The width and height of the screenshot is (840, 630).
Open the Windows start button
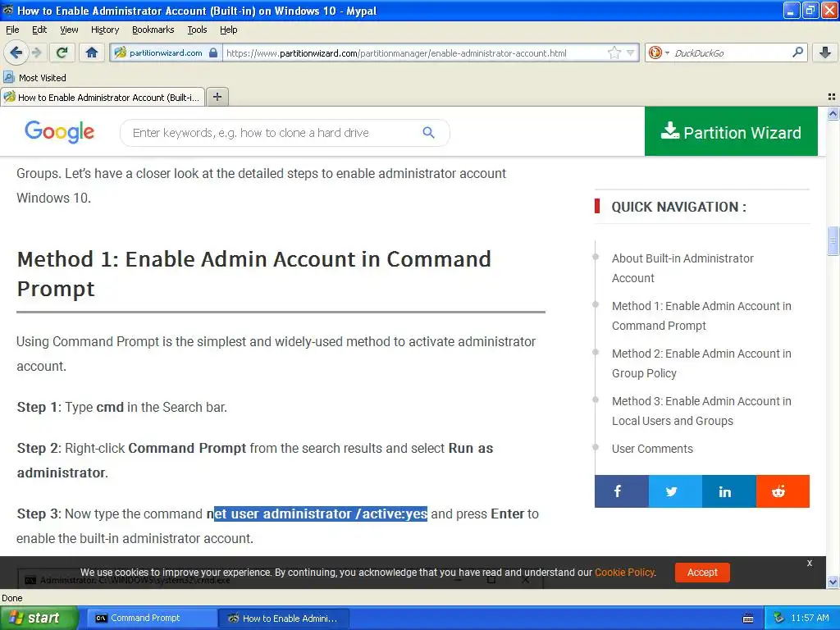coord(39,618)
